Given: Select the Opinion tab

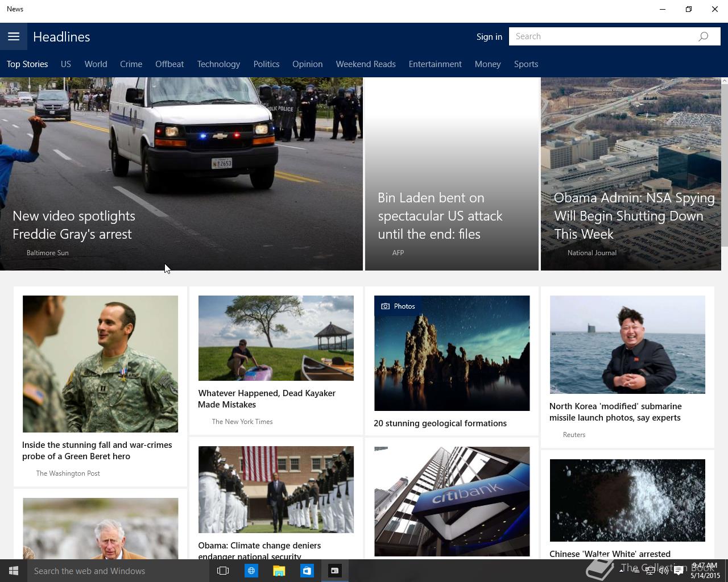Looking at the screenshot, I should (308, 64).
